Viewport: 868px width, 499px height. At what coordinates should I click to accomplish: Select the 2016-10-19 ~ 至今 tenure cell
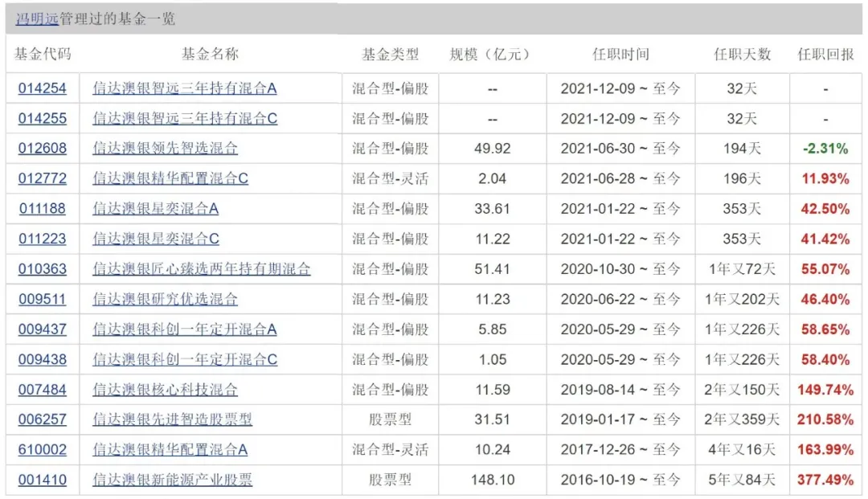(x=620, y=480)
